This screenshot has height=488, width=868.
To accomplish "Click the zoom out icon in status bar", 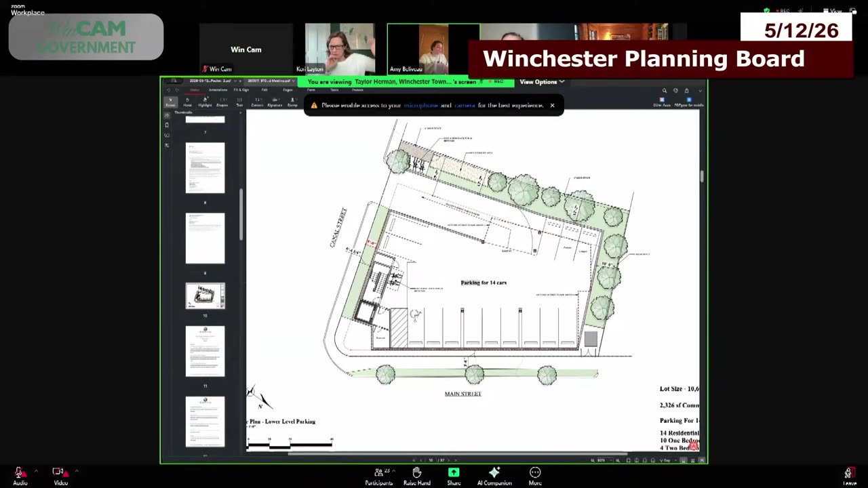I will point(593,460).
